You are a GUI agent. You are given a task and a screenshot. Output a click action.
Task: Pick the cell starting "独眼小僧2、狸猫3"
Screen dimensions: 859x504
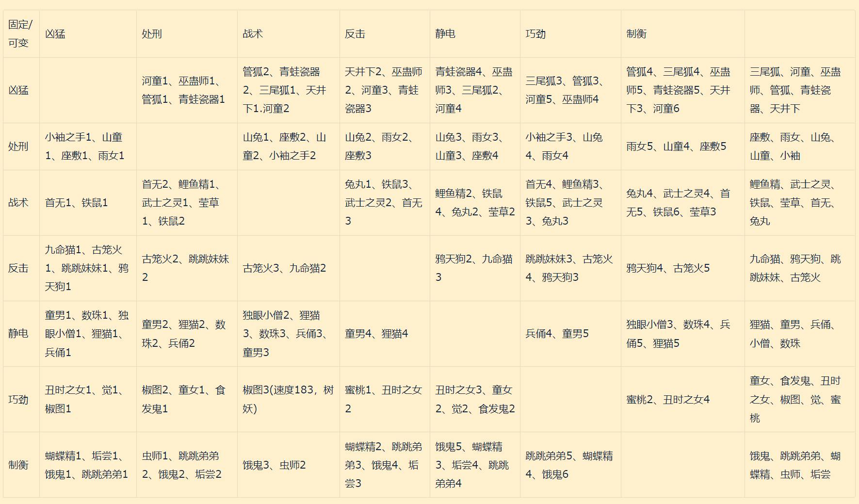click(x=289, y=334)
